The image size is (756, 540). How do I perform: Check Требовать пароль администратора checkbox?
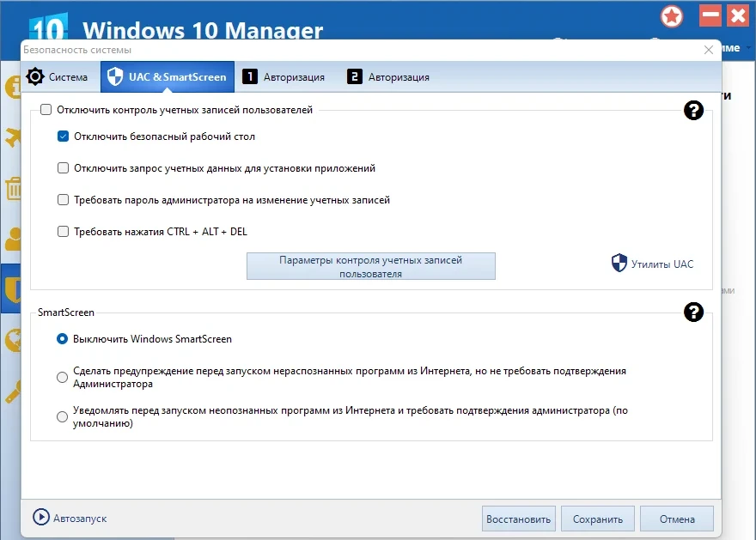(x=64, y=200)
